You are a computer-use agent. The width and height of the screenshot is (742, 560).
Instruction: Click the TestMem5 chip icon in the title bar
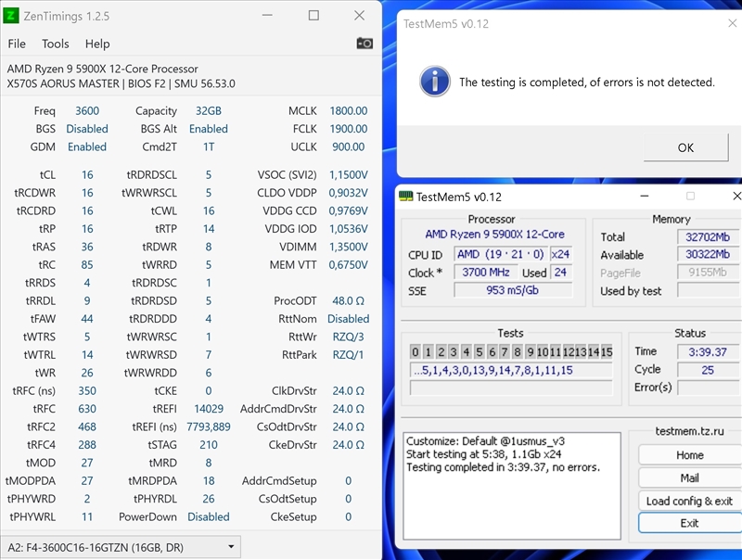tap(405, 197)
